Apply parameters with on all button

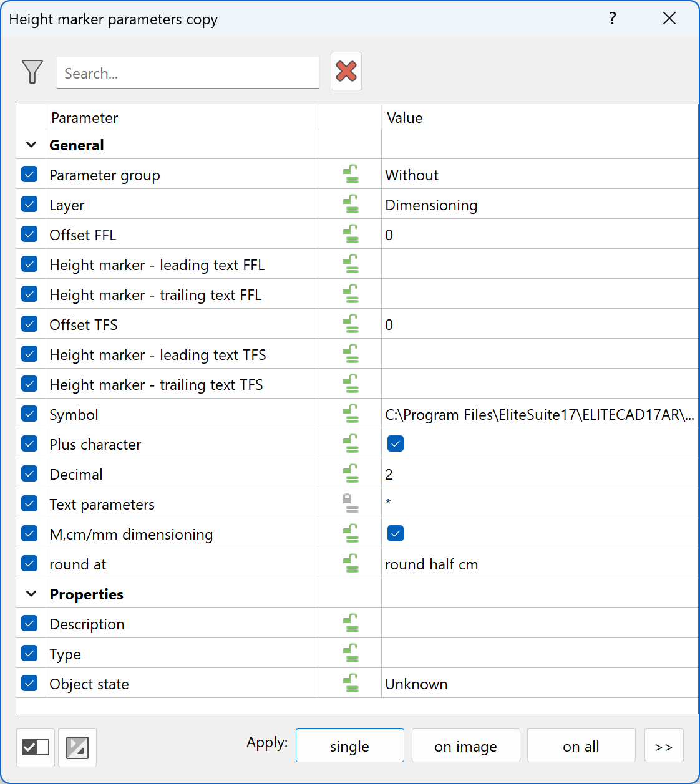click(581, 746)
